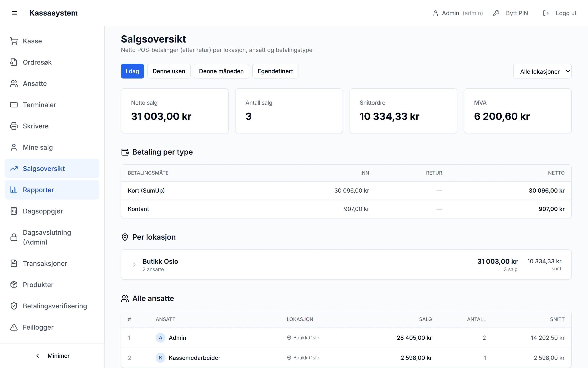
Task: Click the Snittordre value 10 334,33 kr
Action: [x=390, y=116]
